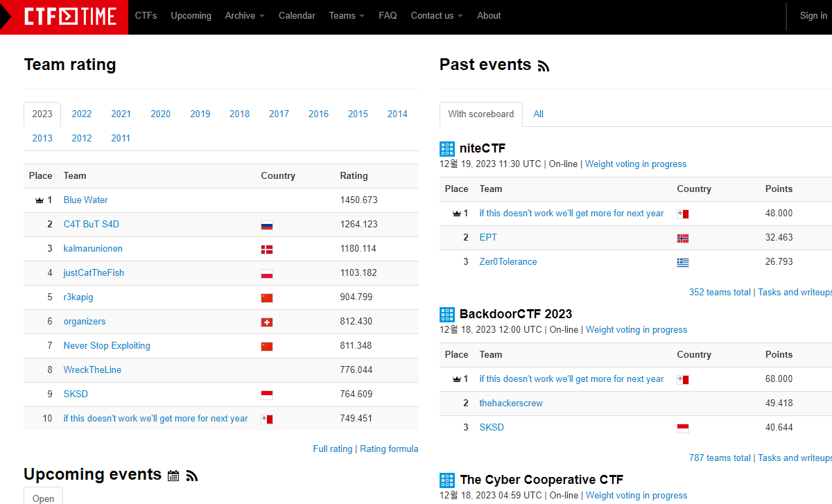Click the China flag beside Never Stop Exploiting
This screenshot has height=504, width=832.
[x=267, y=347]
